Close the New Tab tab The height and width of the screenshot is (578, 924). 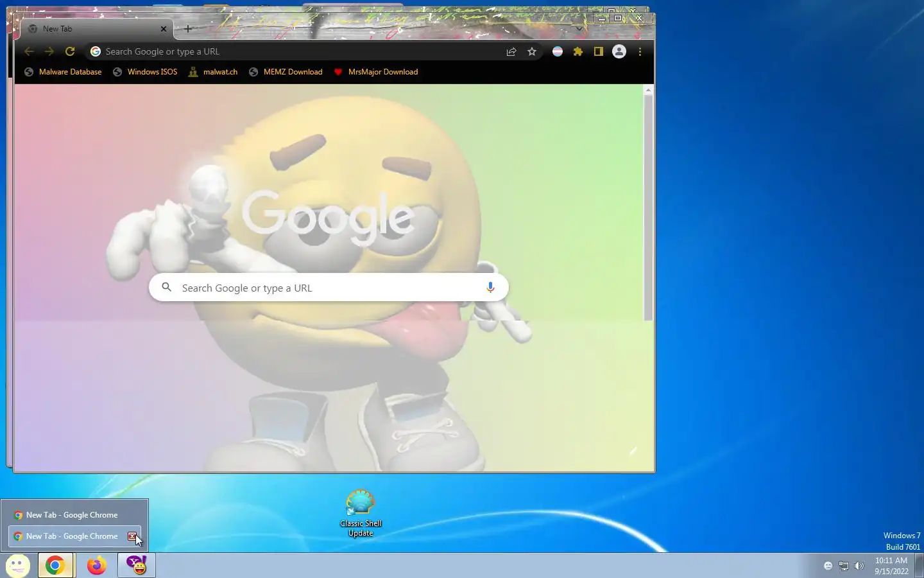164,29
